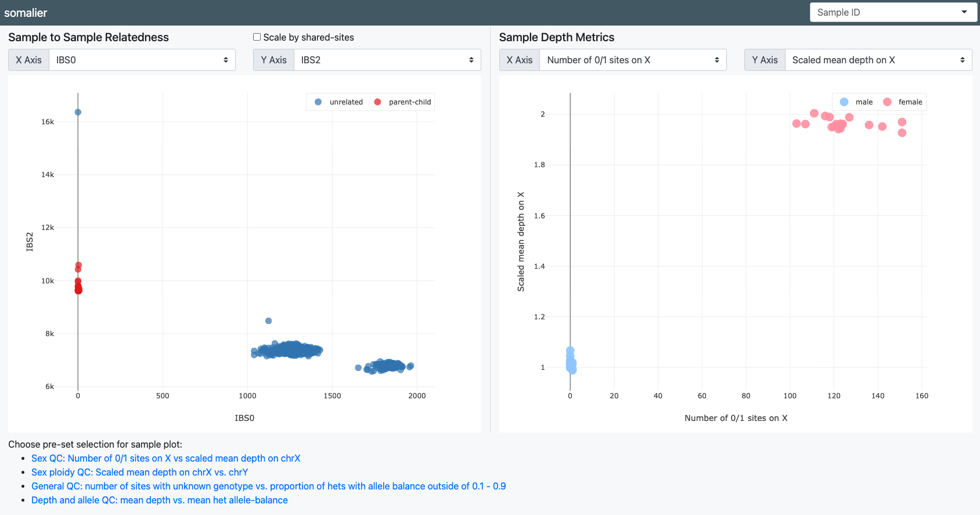Click the isolated unrelated point near 8.5k IBS2
The width and height of the screenshot is (980, 515).
pos(268,320)
